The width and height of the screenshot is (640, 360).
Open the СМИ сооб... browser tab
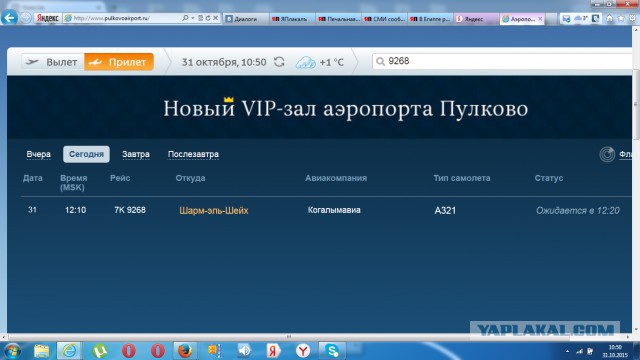[384, 19]
